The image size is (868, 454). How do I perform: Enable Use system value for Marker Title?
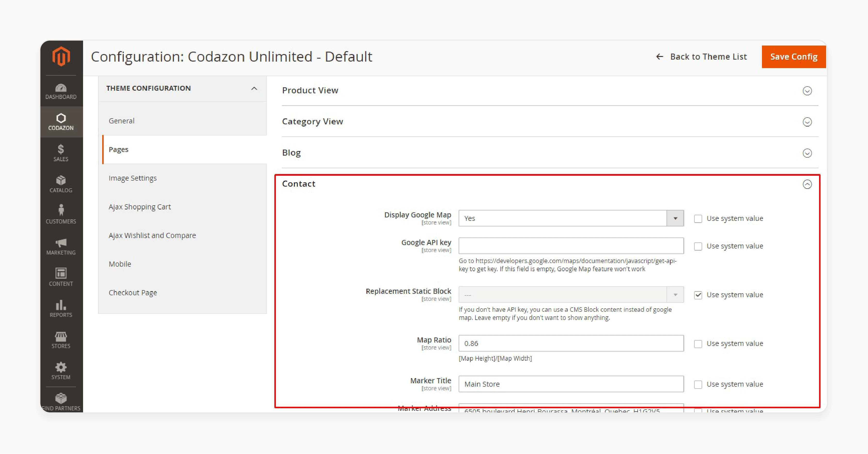click(698, 384)
